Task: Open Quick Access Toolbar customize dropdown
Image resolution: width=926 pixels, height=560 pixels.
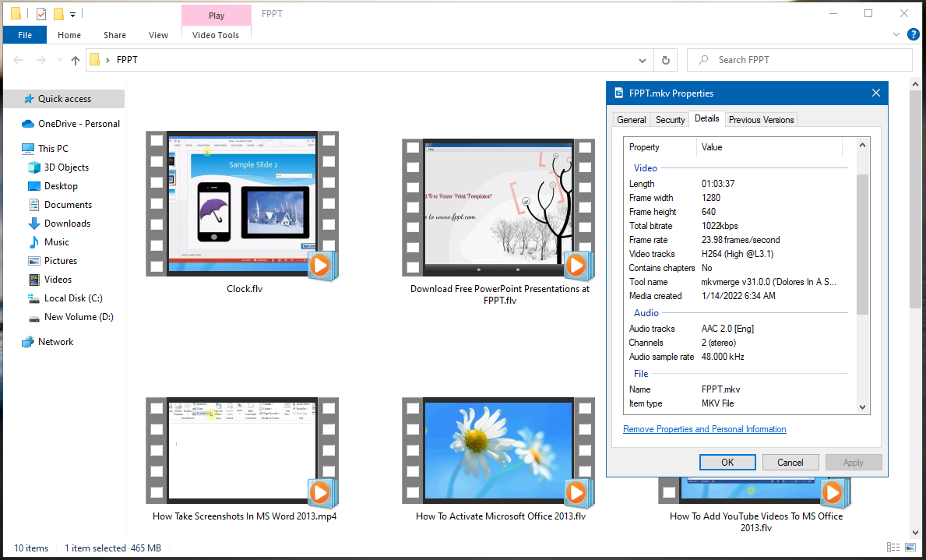Action: click(x=73, y=14)
